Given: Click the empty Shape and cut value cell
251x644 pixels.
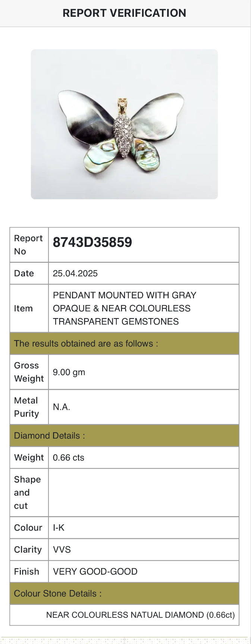Looking at the screenshot, I should click(x=144, y=493).
